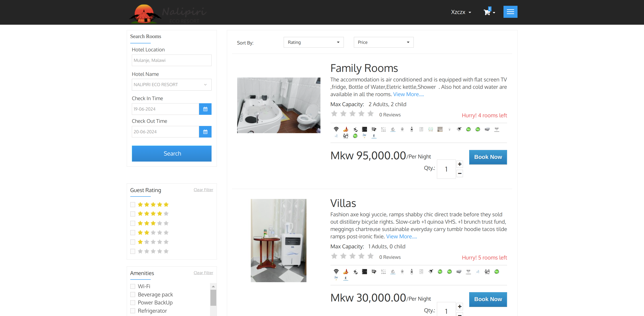
Task: Click the fire/bonfire icon on Family Rooms listing
Action: click(x=345, y=129)
